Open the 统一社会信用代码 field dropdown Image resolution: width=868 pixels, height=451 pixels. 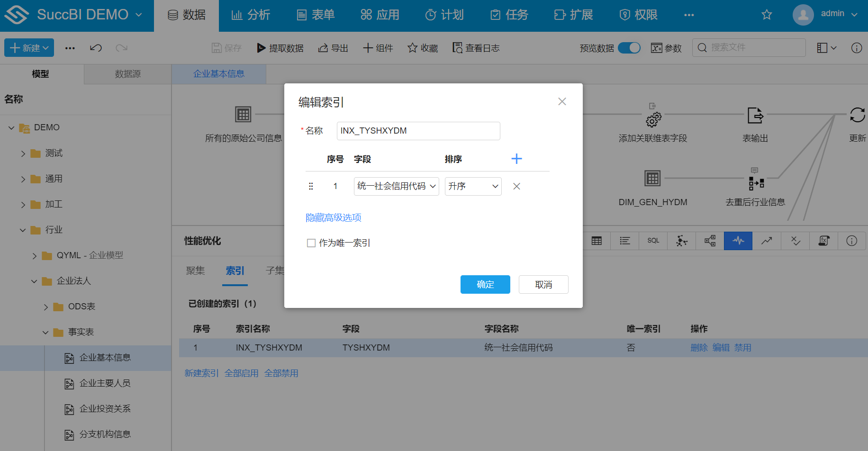point(396,186)
